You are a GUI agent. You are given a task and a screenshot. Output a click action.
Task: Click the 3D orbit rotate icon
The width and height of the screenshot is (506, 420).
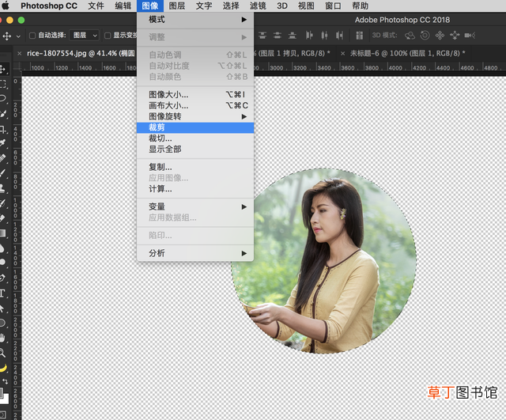pos(410,35)
